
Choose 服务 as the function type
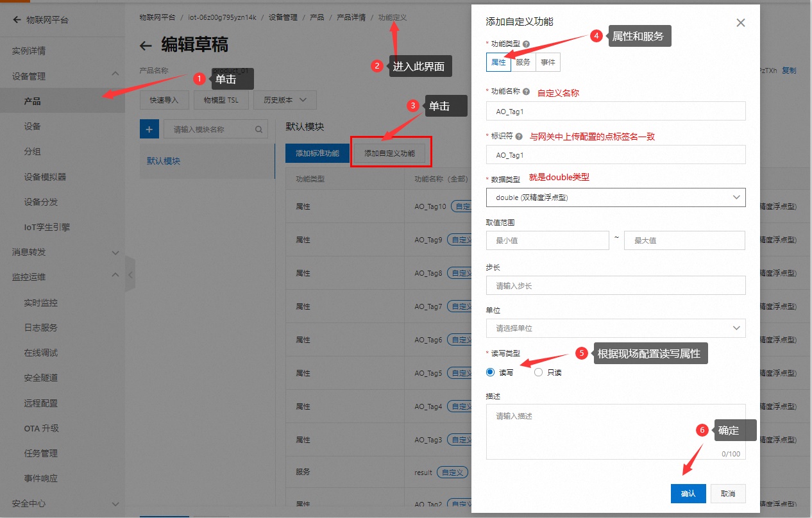pyautogui.click(x=523, y=62)
